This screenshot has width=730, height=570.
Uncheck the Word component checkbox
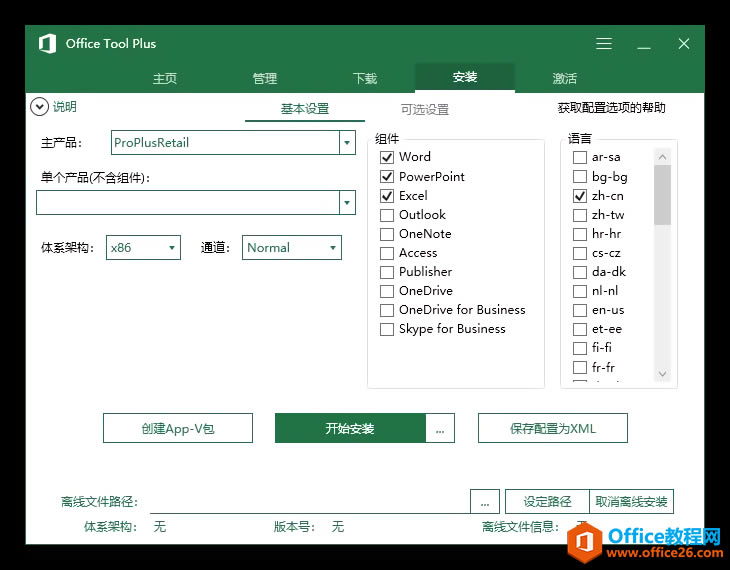(387, 157)
